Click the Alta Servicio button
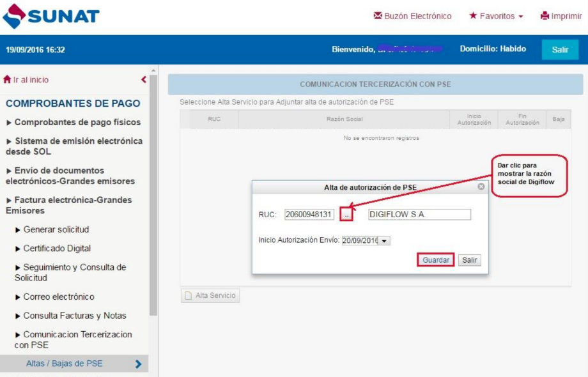588x377 pixels. point(210,296)
